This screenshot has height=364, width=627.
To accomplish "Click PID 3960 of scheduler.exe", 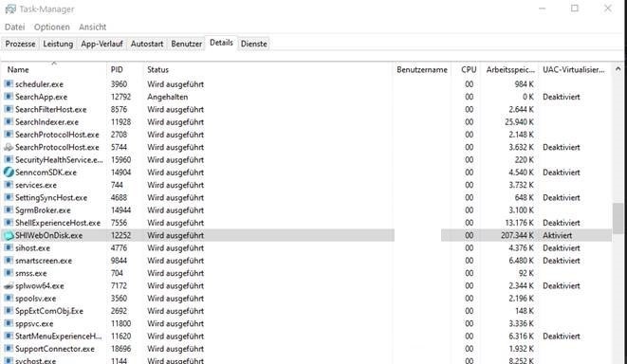I will 119,84.
